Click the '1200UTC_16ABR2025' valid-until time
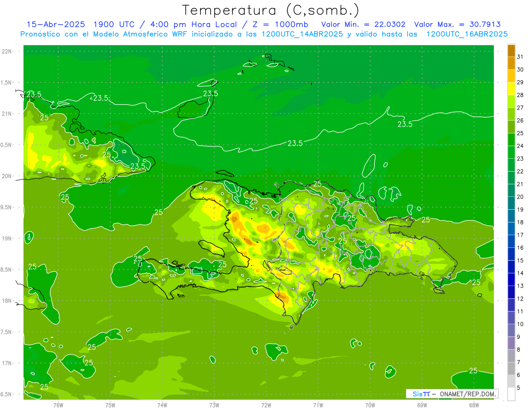The height and width of the screenshot is (411, 532). click(x=467, y=34)
